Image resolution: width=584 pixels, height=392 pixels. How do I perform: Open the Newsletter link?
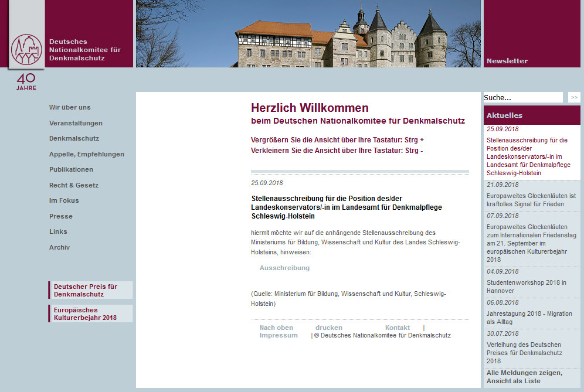[x=507, y=61]
